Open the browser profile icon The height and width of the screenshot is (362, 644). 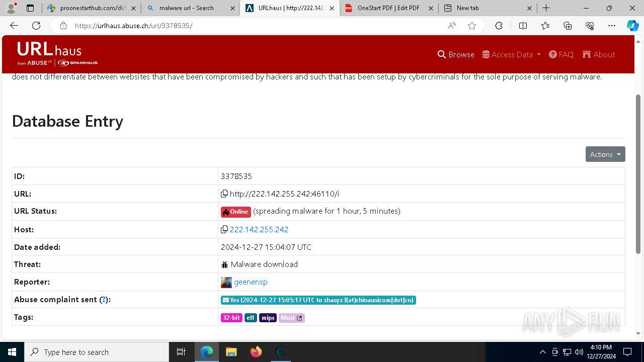[11, 8]
